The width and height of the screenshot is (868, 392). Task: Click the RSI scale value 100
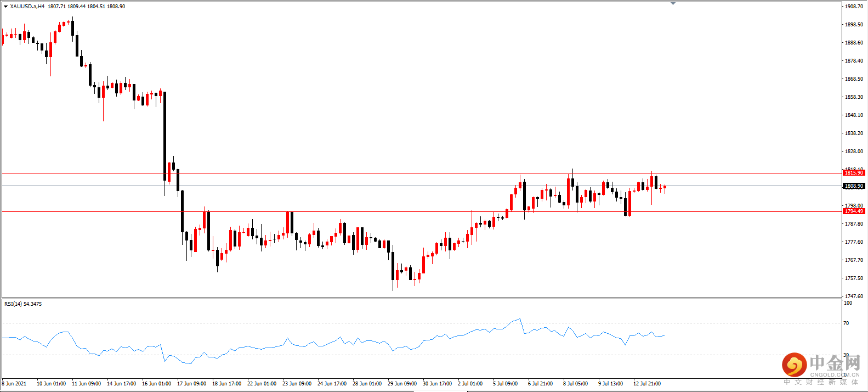click(848, 303)
